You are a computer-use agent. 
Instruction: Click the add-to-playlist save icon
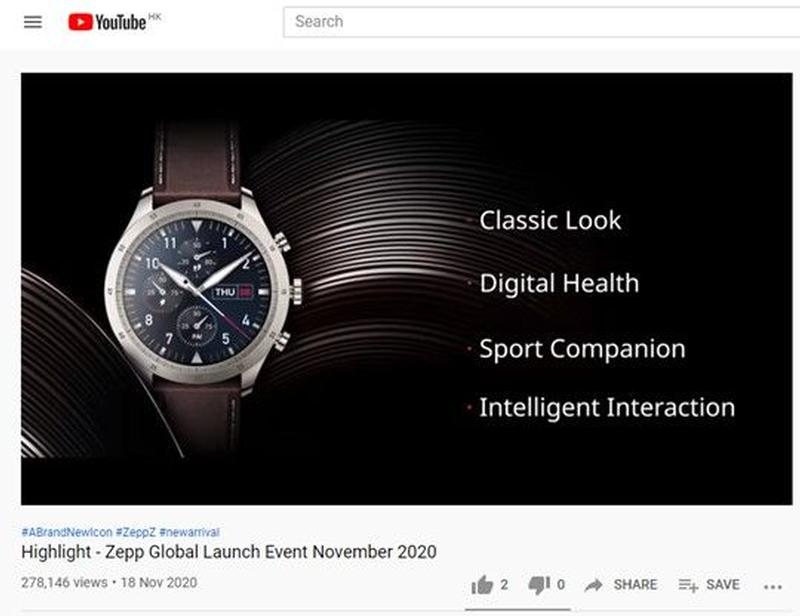(688, 585)
